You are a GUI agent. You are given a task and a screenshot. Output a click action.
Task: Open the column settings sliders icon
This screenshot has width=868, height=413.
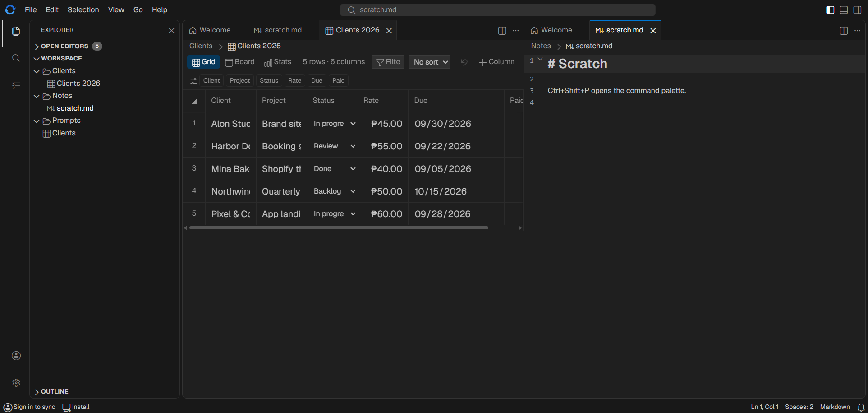coord(194,81)
